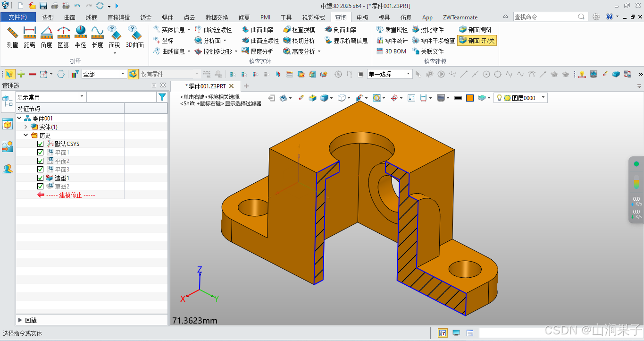The height and width of the screenshot is (341, 644).
Task: Click the 关联文件 tool
Action: click(x=428, y=51)
